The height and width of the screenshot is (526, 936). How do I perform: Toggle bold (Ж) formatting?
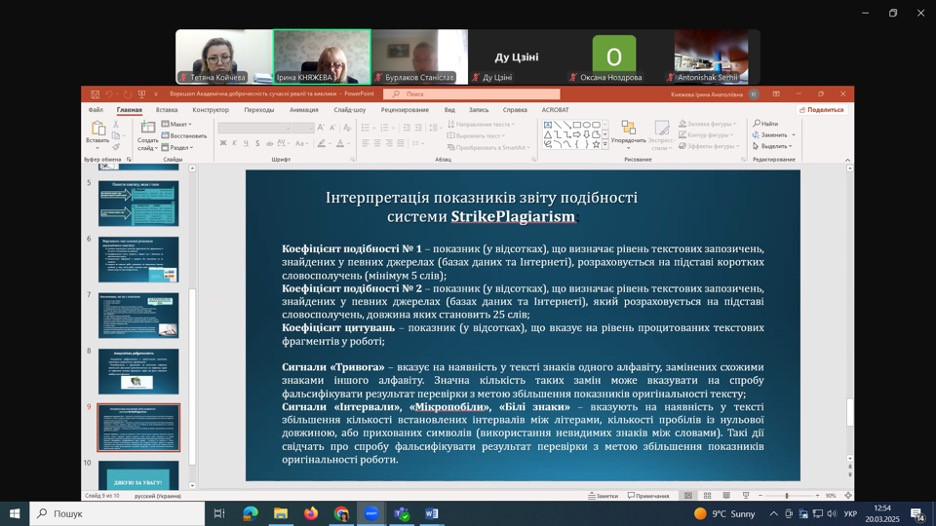point(223,143)
